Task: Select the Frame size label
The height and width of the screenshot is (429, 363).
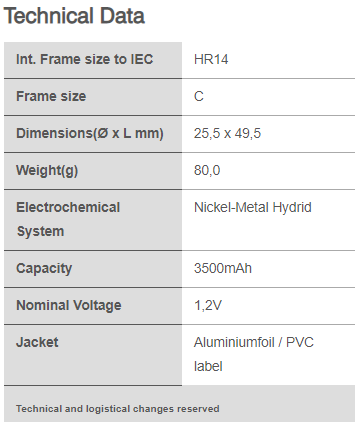Action: coord(51,97)
